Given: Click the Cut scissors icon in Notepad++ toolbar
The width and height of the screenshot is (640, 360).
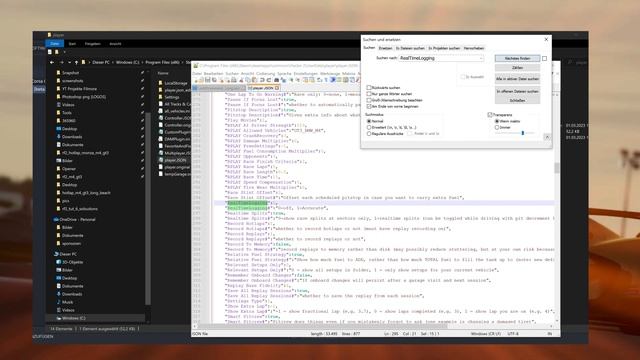Looking at the screenshot, I should [242, 80].
